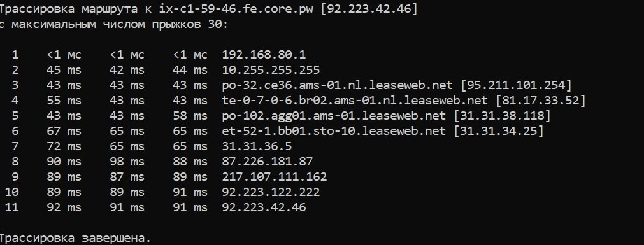Click address 92.223.122.222 on hop 10
644x245 pixels.
271,192
